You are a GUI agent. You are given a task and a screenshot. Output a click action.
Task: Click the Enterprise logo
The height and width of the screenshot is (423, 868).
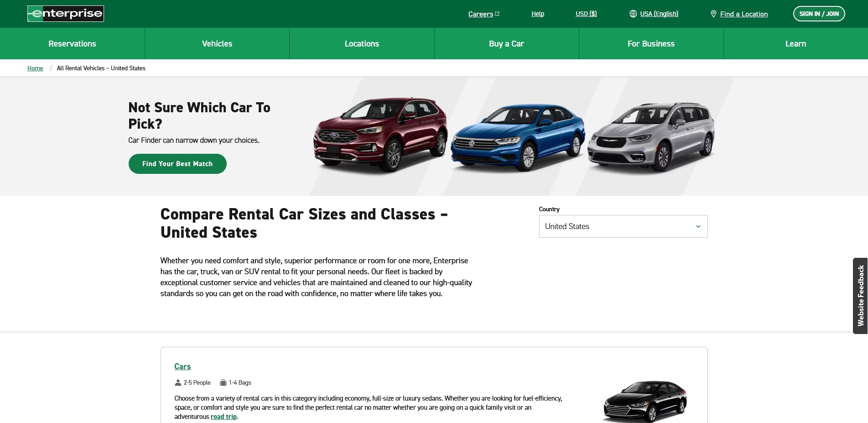66,14
